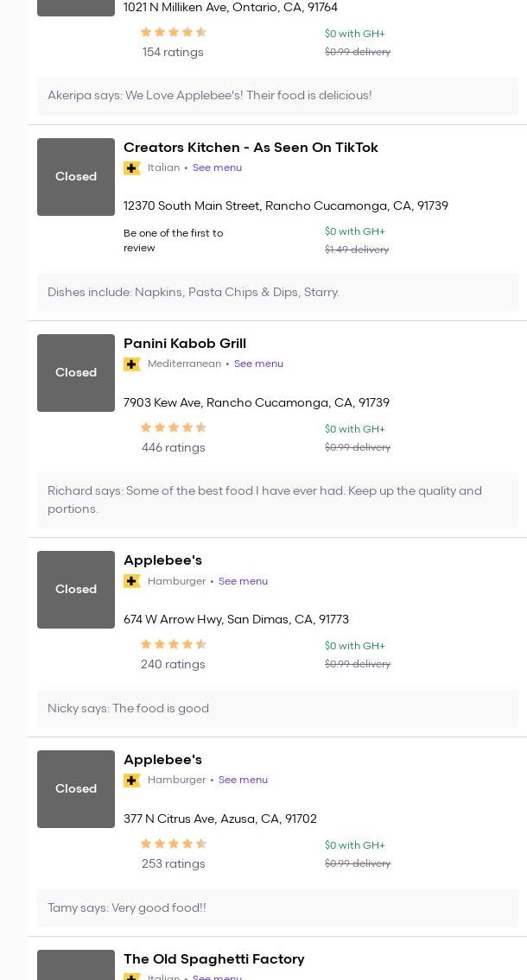Viewport: 527px width, 980px height.
Task: Click the GH+ badge for Azusa Applebee's
Action: click(132, 781)
